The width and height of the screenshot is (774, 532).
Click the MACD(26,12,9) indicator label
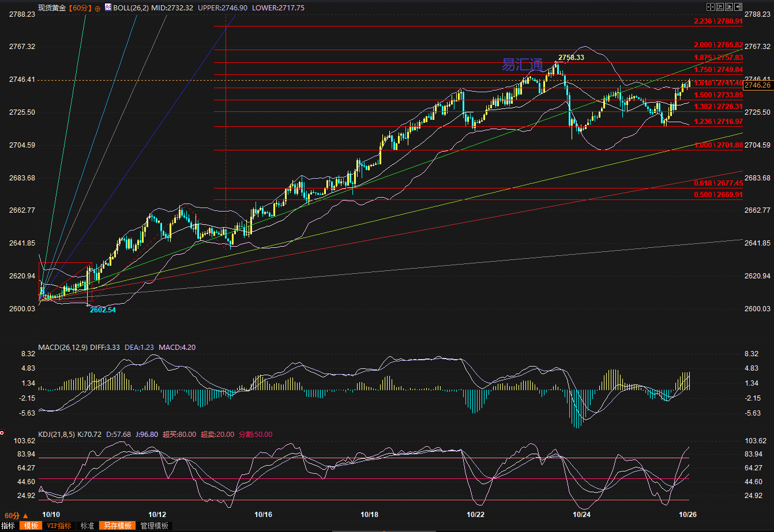click(63, 347)
